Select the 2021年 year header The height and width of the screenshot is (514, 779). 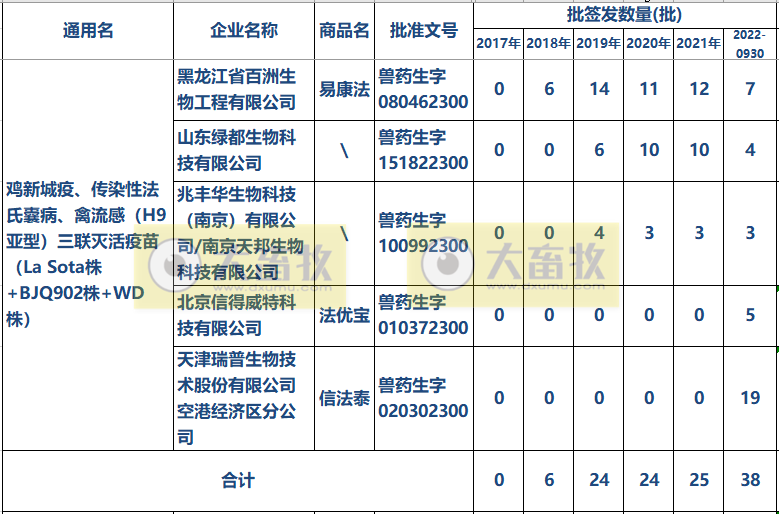coord(699,44)
